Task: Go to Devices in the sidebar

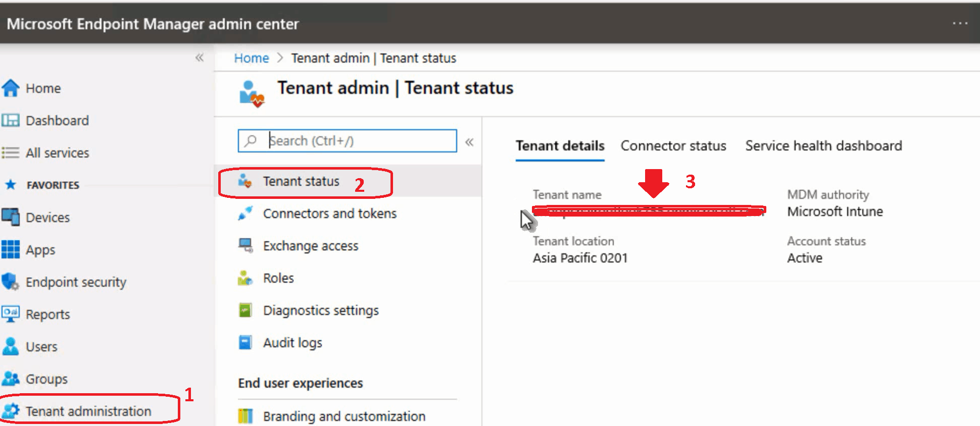Action: (x=48, y=218)
